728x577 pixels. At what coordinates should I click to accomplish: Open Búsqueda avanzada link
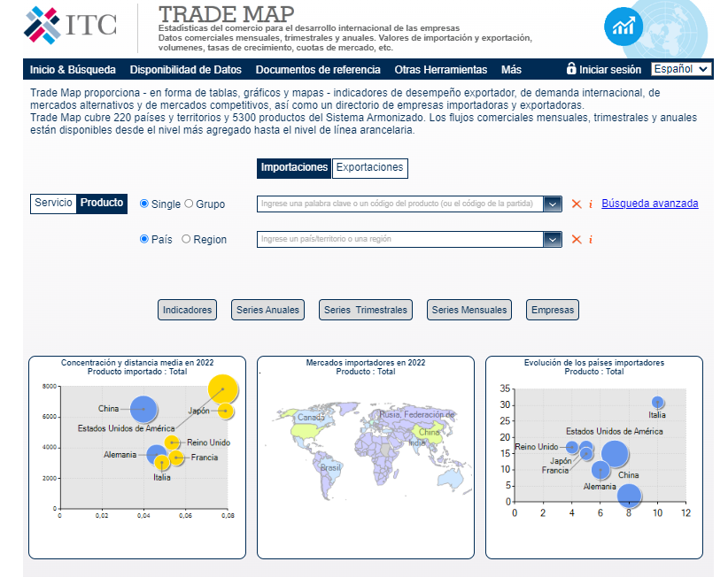650,204
